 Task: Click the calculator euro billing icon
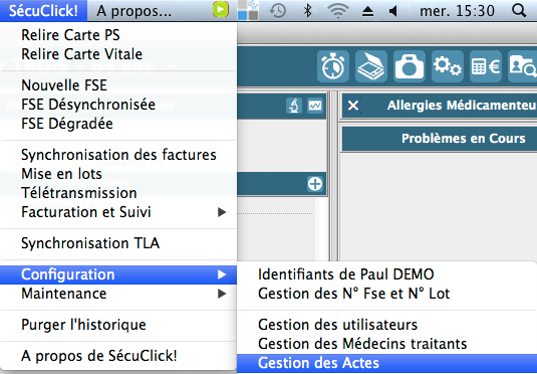[x=486, y=66]
